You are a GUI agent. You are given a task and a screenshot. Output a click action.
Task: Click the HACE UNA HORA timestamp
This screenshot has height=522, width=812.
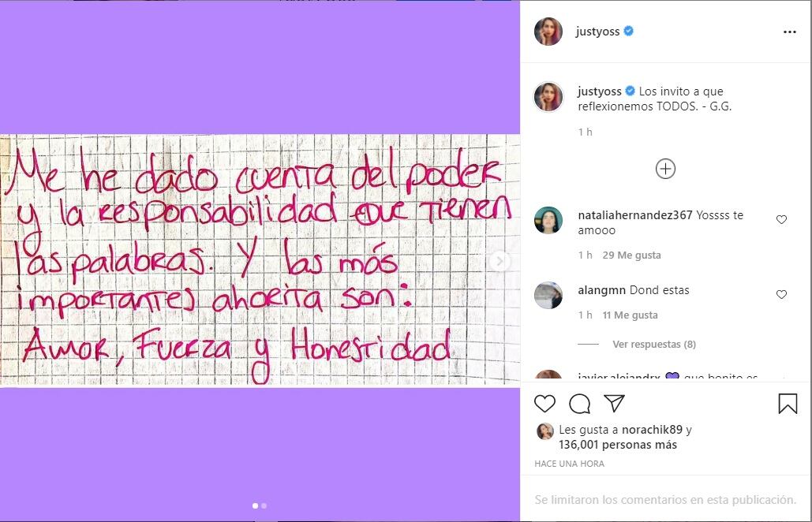tap(569, 464)
